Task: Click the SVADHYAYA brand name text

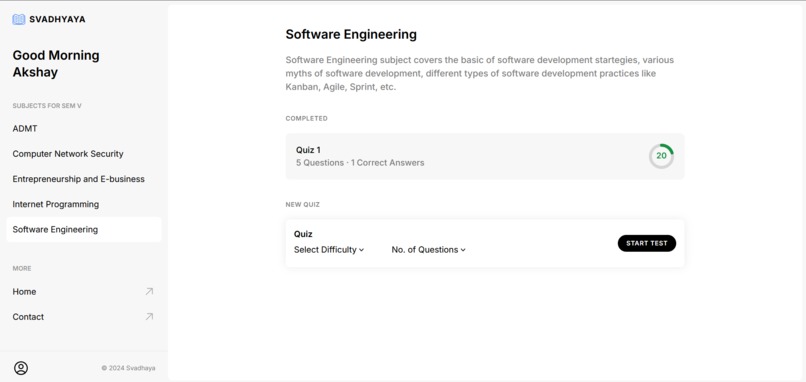Action: click(x=57, y=20)
